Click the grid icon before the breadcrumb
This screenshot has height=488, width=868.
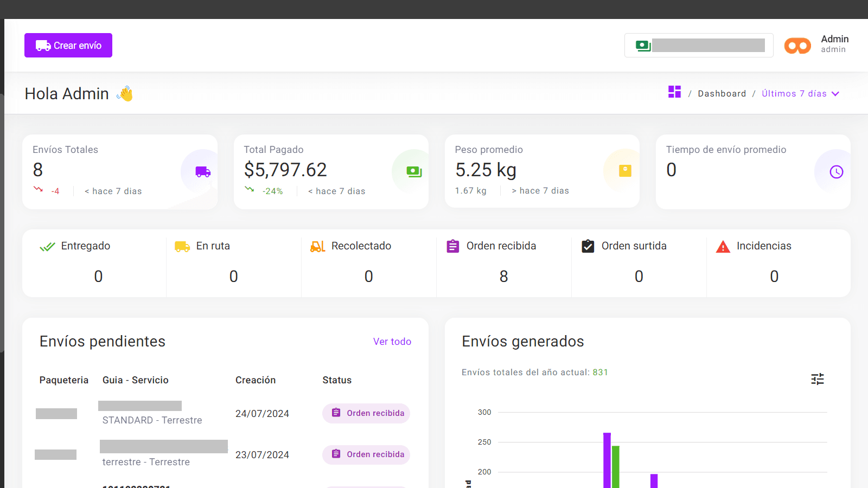pos(674,92)
